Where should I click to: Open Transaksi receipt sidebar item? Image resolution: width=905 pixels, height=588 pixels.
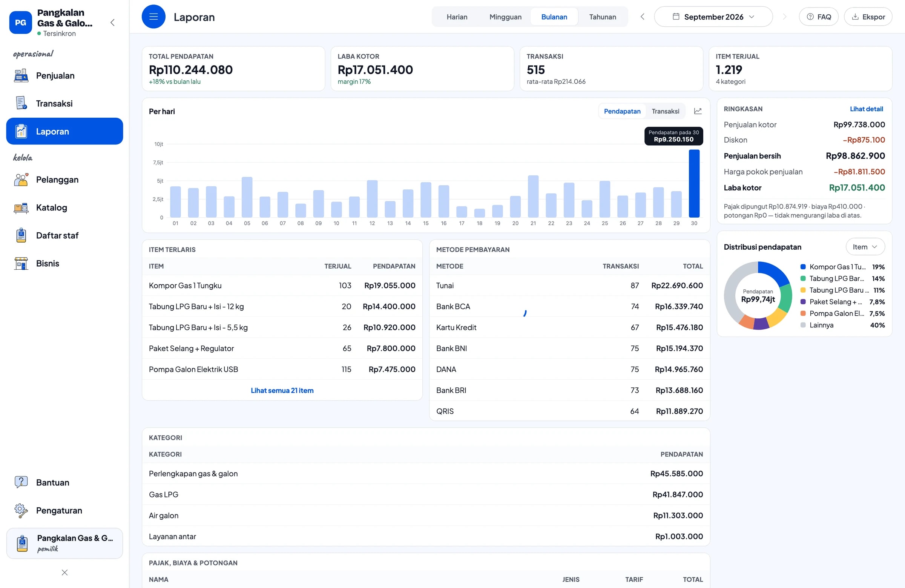coord(64,103)
